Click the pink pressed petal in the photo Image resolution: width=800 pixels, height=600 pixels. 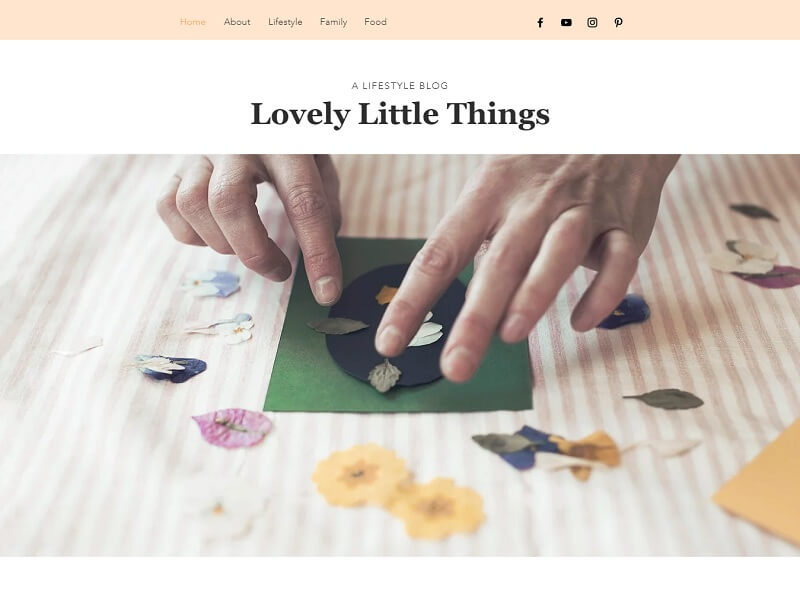click(233, 428)
